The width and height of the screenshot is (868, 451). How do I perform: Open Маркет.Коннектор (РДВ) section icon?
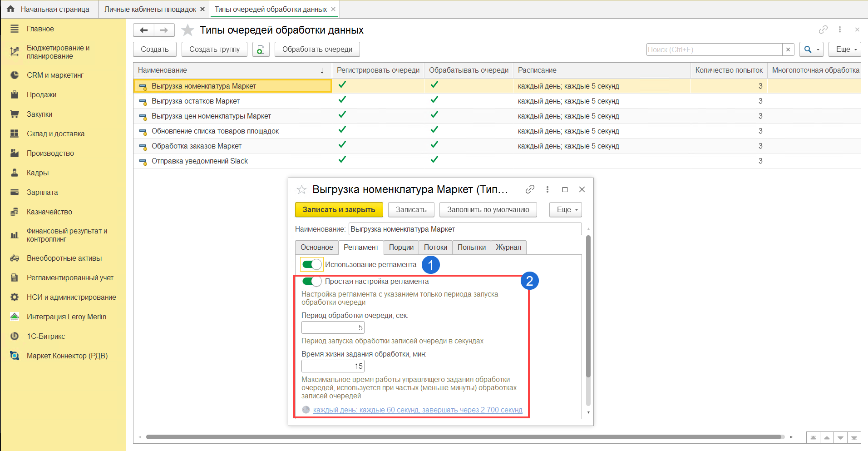coord(15,356)
